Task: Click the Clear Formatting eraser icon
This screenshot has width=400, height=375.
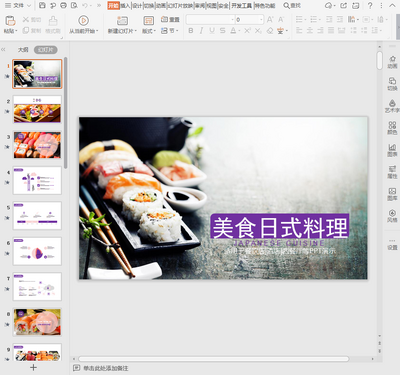Action: (270, 31)
